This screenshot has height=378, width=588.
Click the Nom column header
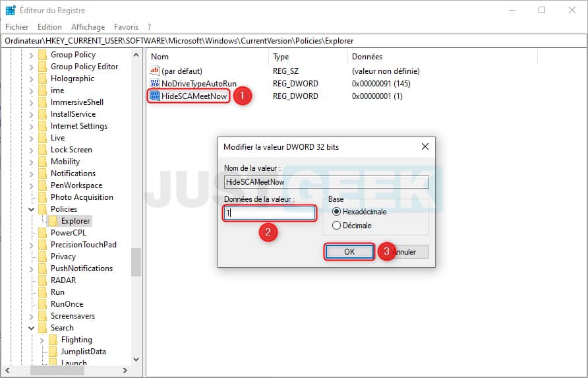[x=208, y=57]
